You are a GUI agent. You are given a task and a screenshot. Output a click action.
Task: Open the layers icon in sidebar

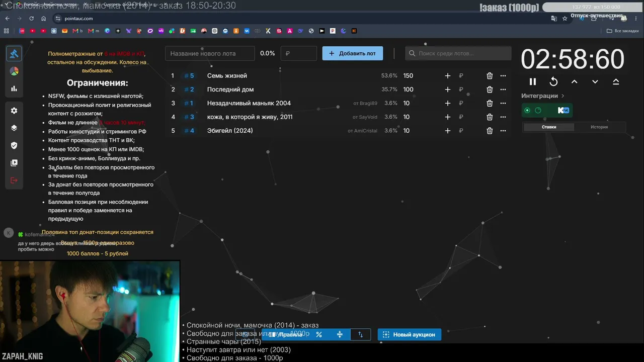click(x=14, y=128)
